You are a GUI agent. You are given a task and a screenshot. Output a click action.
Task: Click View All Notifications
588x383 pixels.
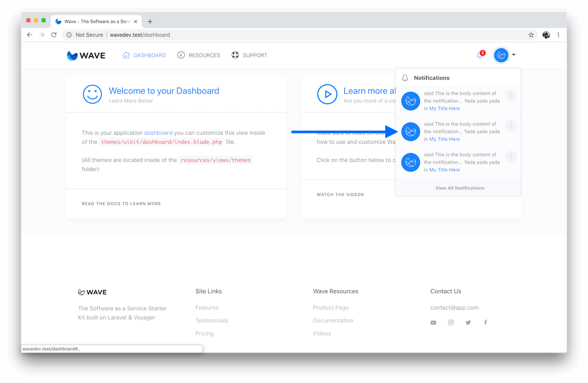459,188
